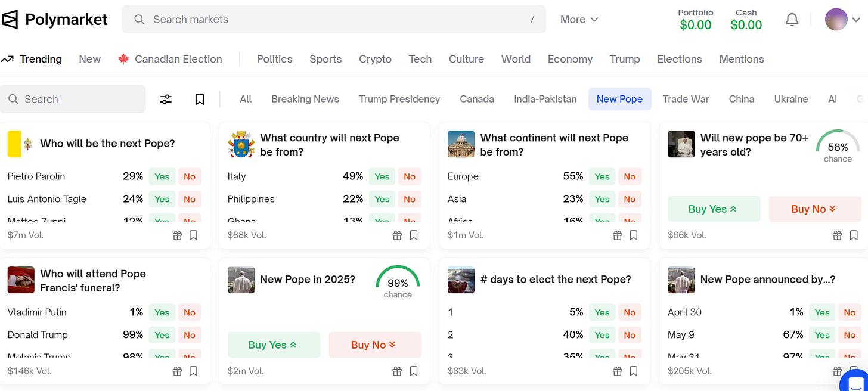Image resolution: width=868 pixels, height=391 pixels.
Task: Select the Mentions category
Action: 742,59
